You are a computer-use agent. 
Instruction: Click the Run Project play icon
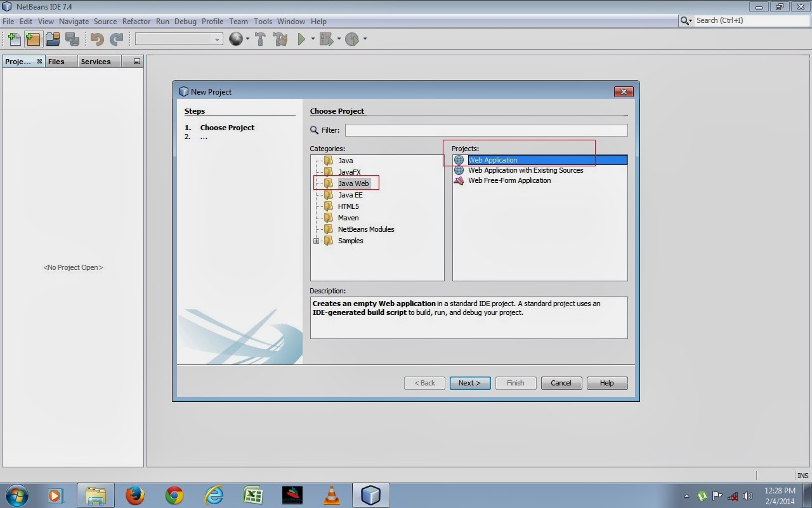tap(302, 39)
